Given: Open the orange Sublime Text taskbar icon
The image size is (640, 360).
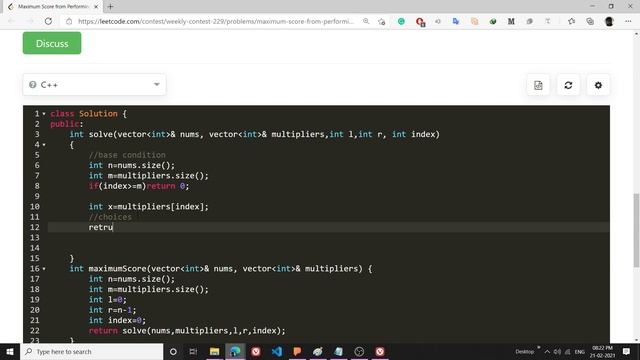Looking at the screenshot, I should tap(297, 351).
